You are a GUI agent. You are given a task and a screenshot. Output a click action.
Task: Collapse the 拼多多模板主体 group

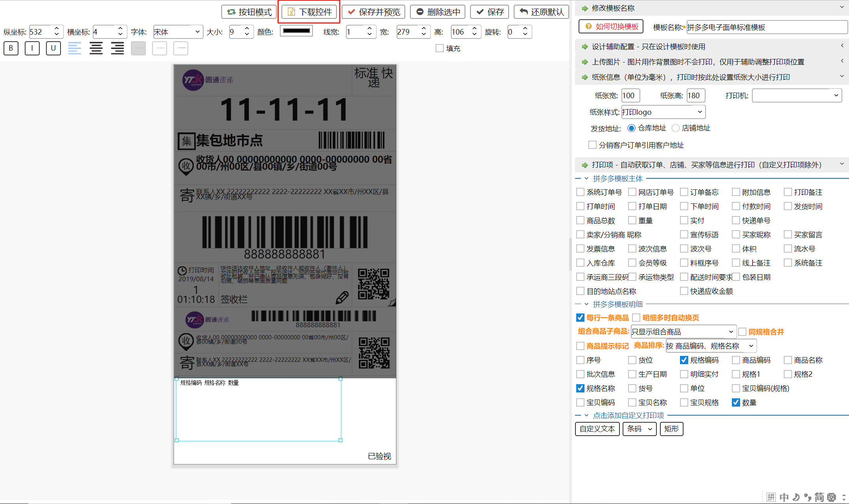[586, 179]
